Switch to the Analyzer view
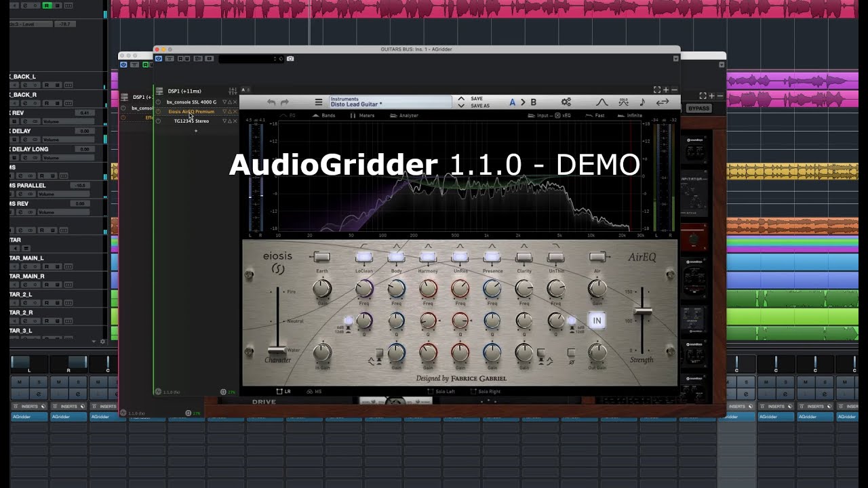868x488 pixels. (x=404, y=115)
